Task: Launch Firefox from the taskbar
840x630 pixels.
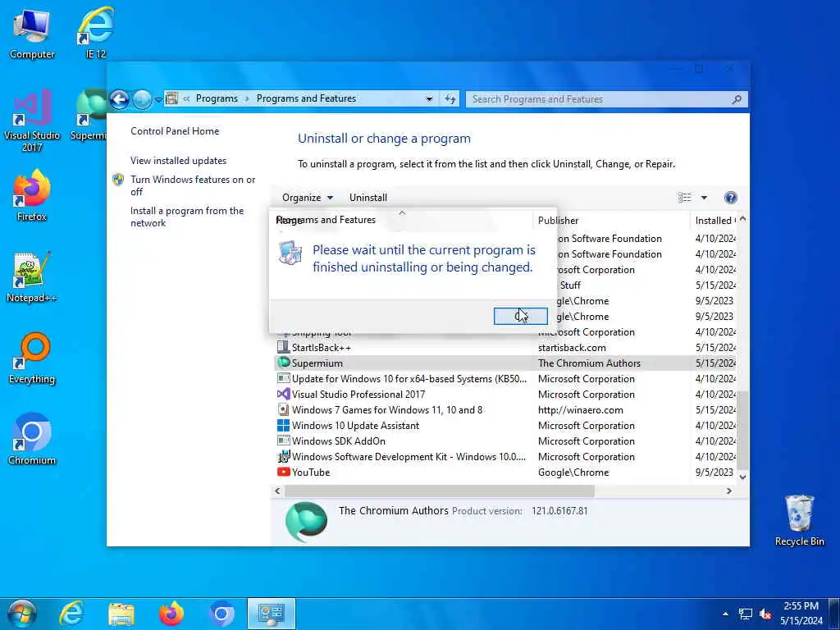Action: 171,614
